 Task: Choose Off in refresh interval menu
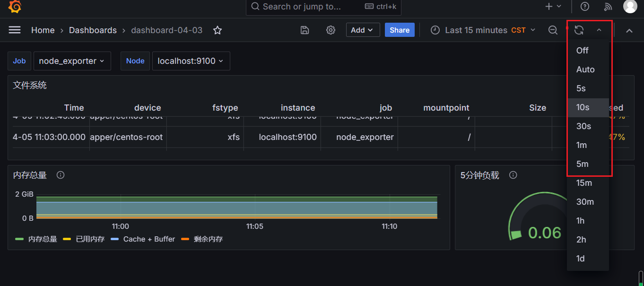[x=583, y=51]
